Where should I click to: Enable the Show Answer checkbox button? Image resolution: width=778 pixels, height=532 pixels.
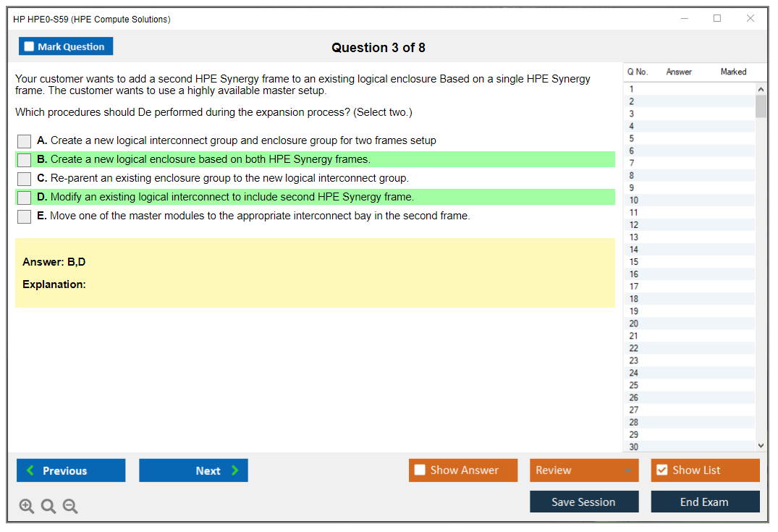420,470
